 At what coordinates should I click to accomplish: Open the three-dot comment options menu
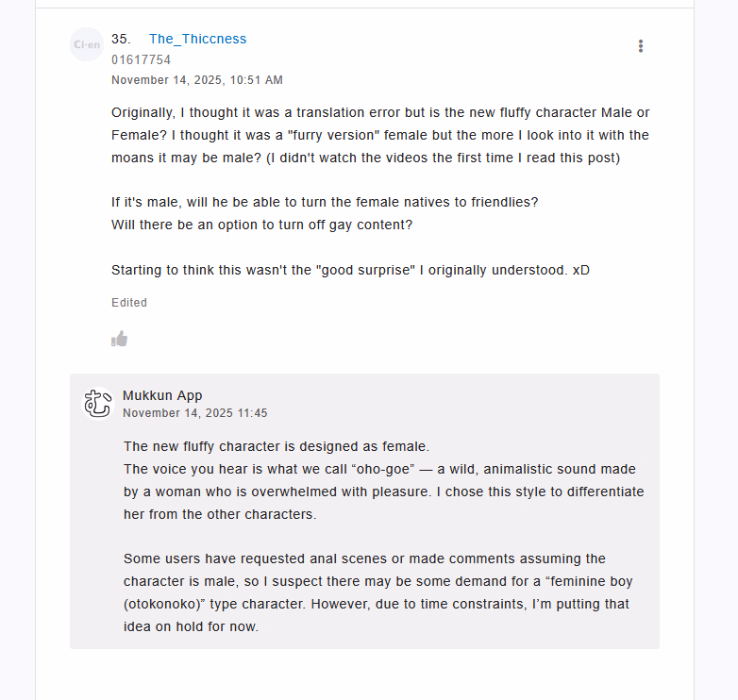641,46
